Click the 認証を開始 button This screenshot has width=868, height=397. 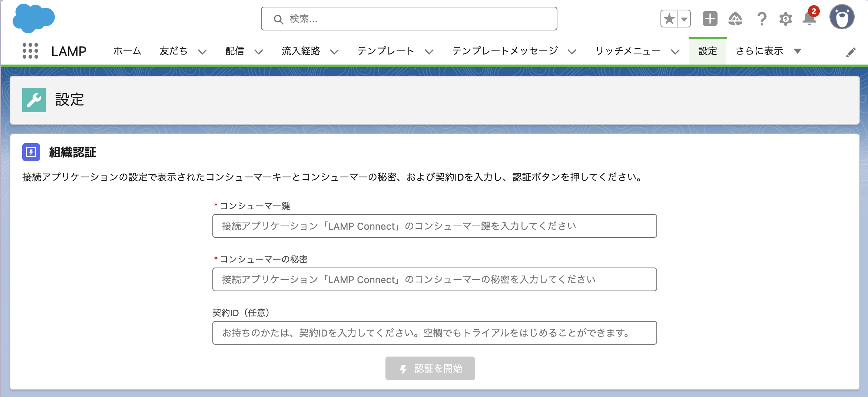tap(430, 368)
